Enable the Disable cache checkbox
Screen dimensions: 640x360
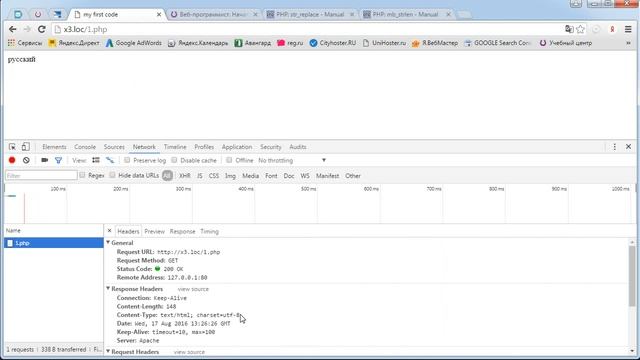tap(174, 160)
